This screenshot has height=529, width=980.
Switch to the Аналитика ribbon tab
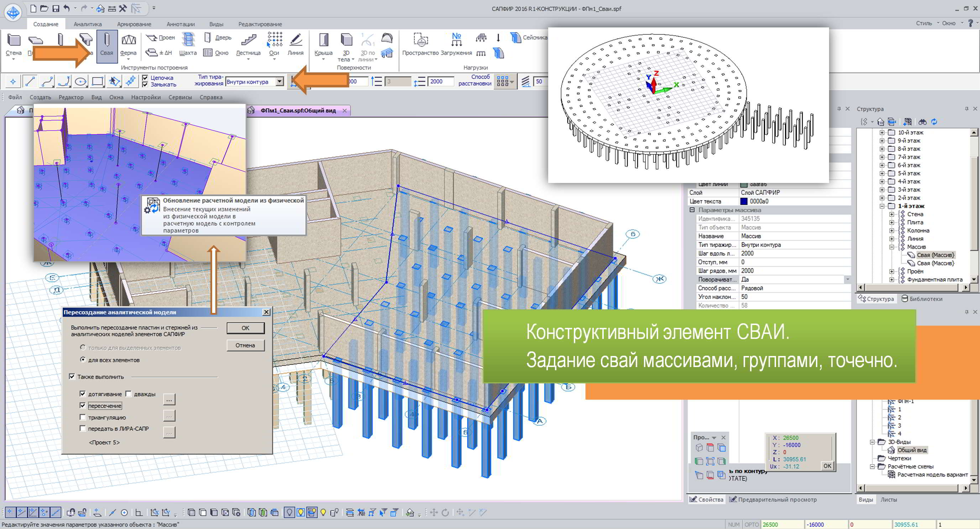click(88, 24)
